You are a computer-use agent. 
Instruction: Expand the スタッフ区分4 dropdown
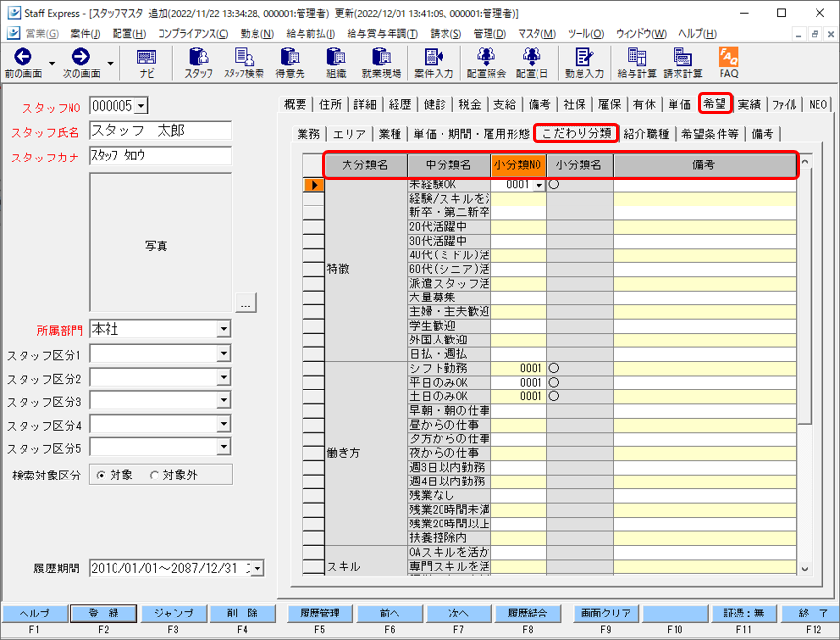(224, 424)
